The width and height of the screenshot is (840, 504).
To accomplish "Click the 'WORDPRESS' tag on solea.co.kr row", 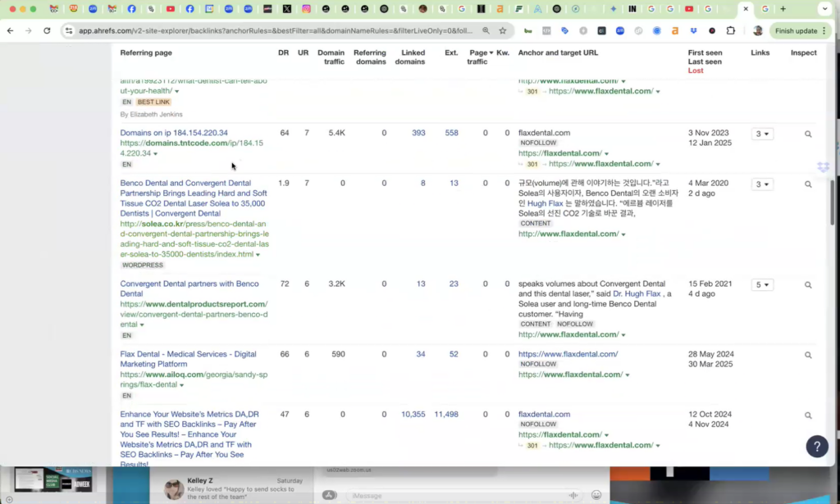I will [x=143, y=265].
